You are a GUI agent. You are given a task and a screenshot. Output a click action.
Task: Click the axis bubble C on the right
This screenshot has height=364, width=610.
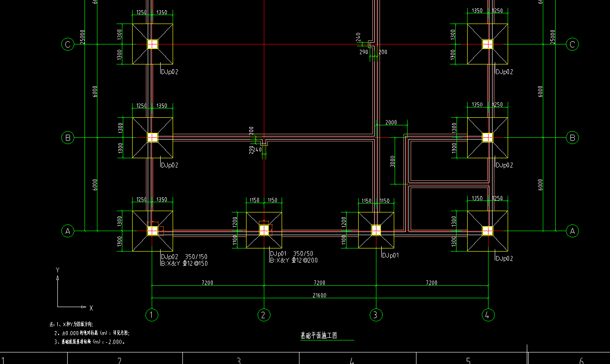click(572, 44)
